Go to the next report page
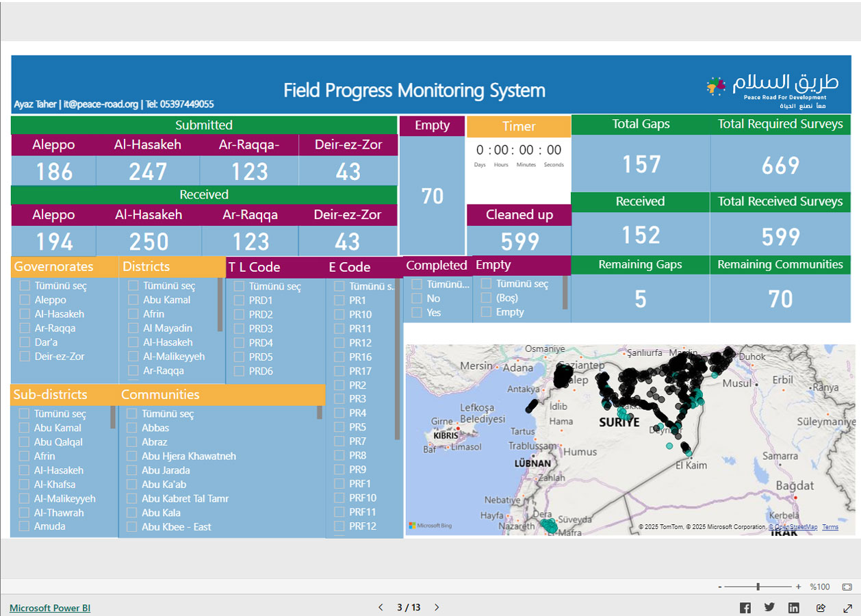 437,608
